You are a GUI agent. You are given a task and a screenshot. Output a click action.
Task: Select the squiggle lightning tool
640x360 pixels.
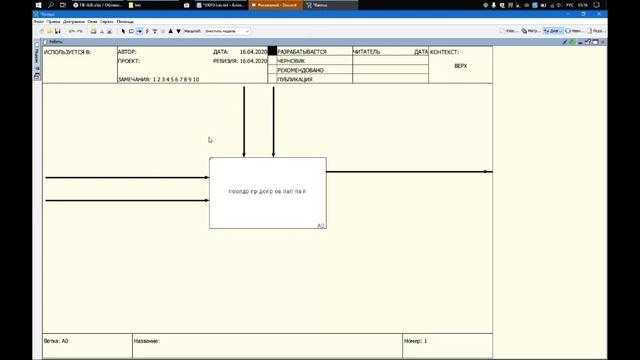click(147, 31)
